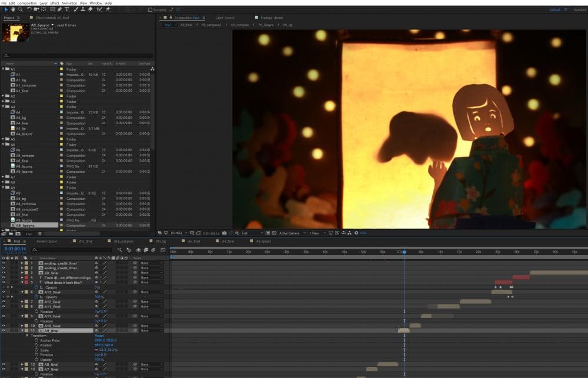The image size is (588, 378).
Task: Click the Default workspace link
Action: (554, 10)
